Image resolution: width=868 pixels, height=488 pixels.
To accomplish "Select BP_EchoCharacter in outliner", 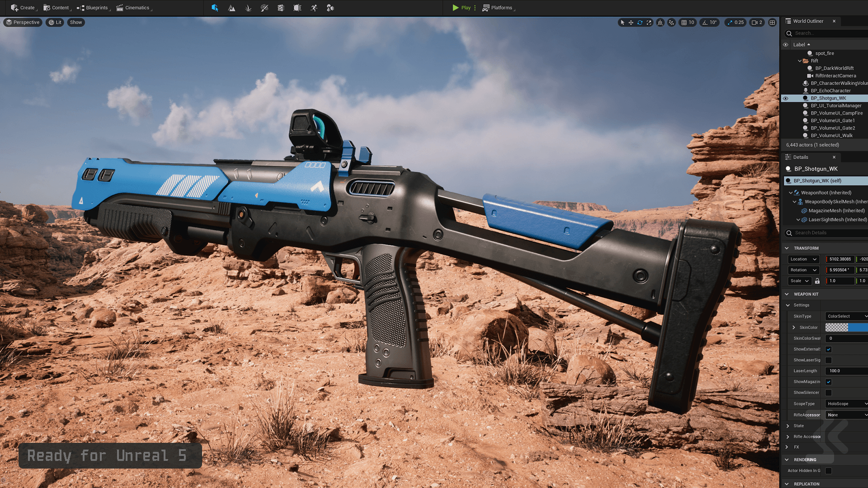I will [830, 91].
